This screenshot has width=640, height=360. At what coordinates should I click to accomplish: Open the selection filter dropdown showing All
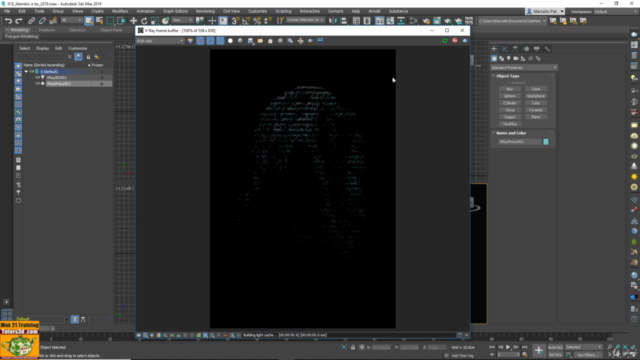(x=71, y=20)
